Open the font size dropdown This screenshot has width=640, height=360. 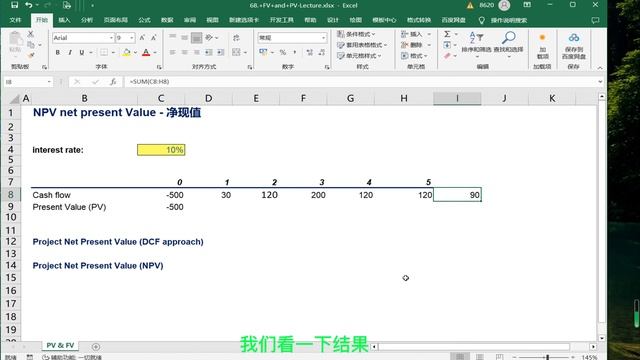click(131, 38)
